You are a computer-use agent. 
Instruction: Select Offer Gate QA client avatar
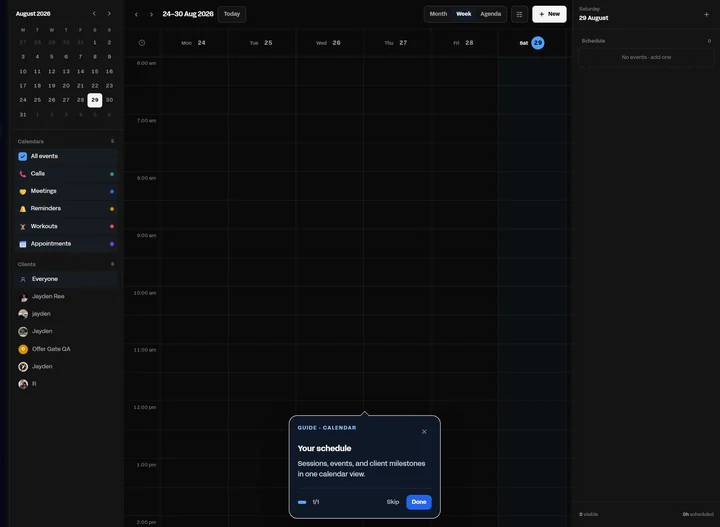pyautogui.click(x=23, y=349)
